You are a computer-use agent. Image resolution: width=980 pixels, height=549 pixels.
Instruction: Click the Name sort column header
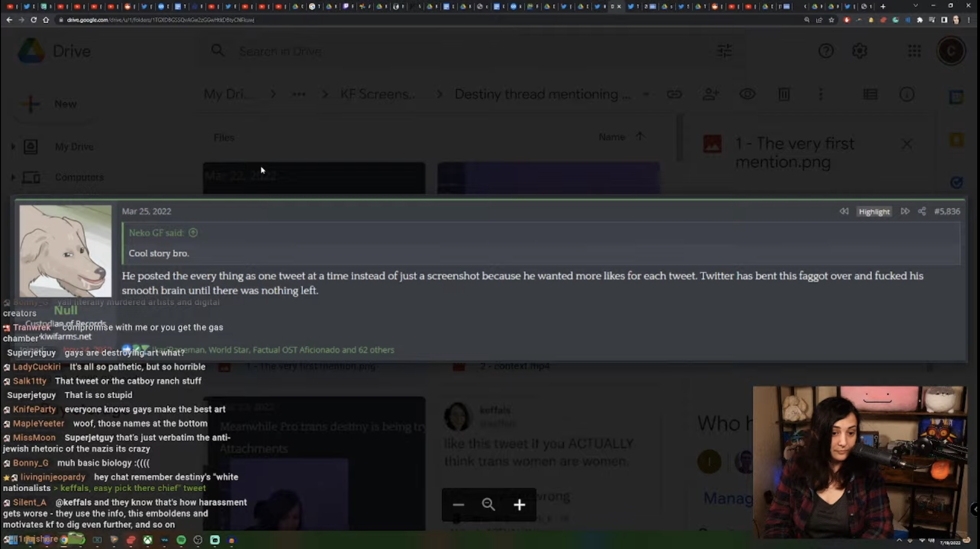pyautogui.click(x=612, y=137)
